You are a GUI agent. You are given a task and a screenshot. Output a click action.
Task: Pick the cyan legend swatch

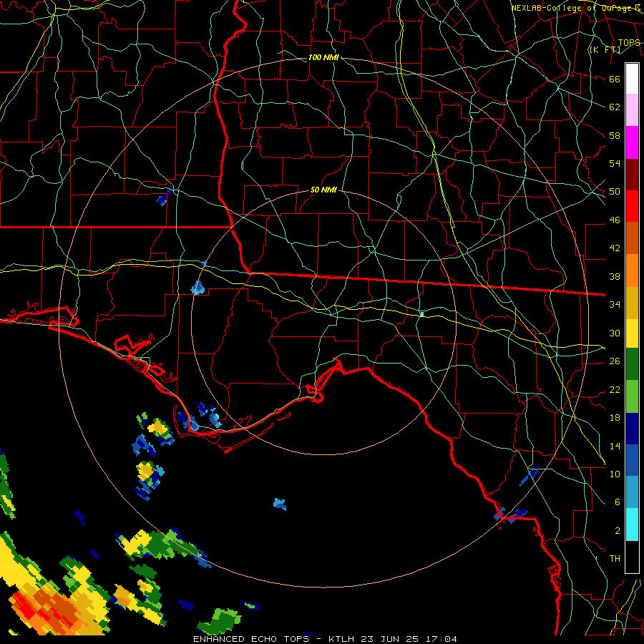632,525
